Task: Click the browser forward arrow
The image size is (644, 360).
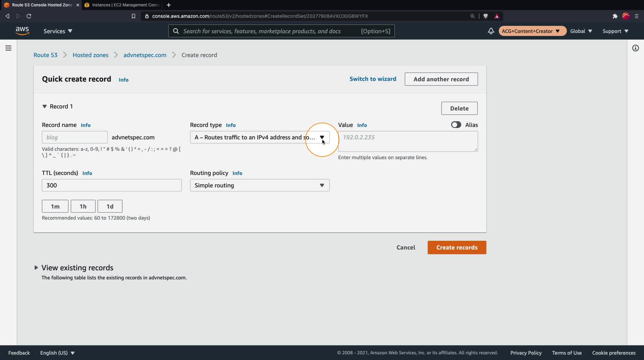Action: [18, 16]
